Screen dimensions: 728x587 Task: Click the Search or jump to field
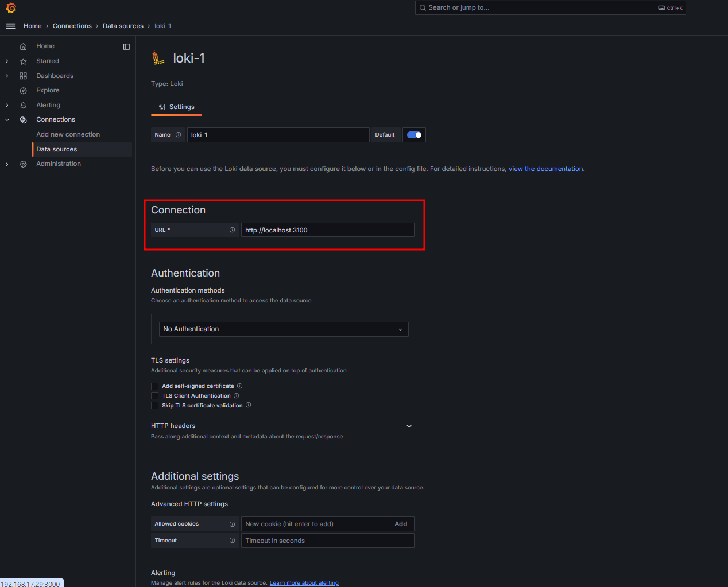[550, 8]
